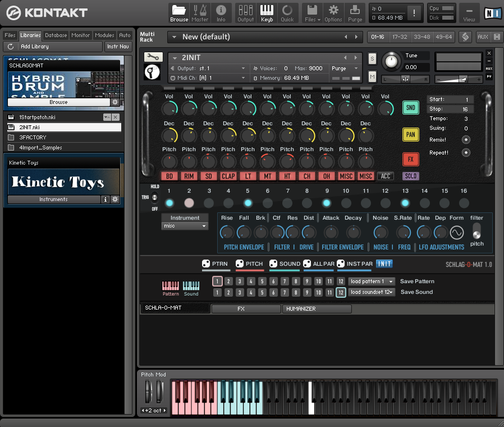Solo the instrument with S button

[x=372, y=58]
